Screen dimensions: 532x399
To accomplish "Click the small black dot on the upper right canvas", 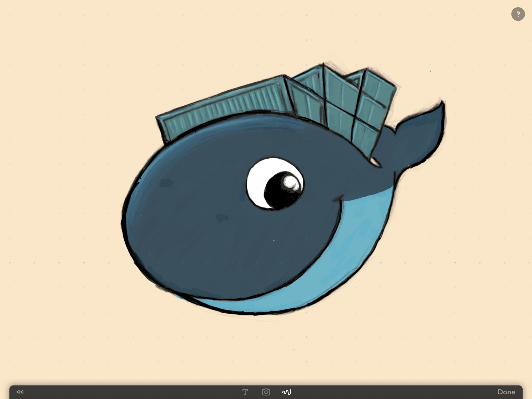I will (430, 71).
